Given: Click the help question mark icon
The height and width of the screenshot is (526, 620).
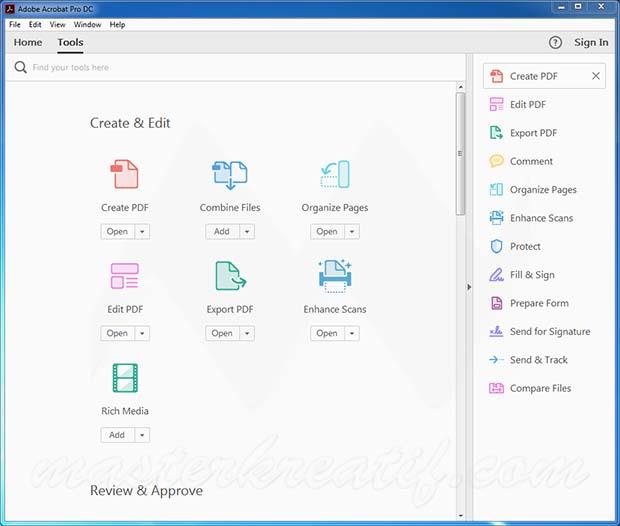Looking at the screenshot, I should click(555, 42).
